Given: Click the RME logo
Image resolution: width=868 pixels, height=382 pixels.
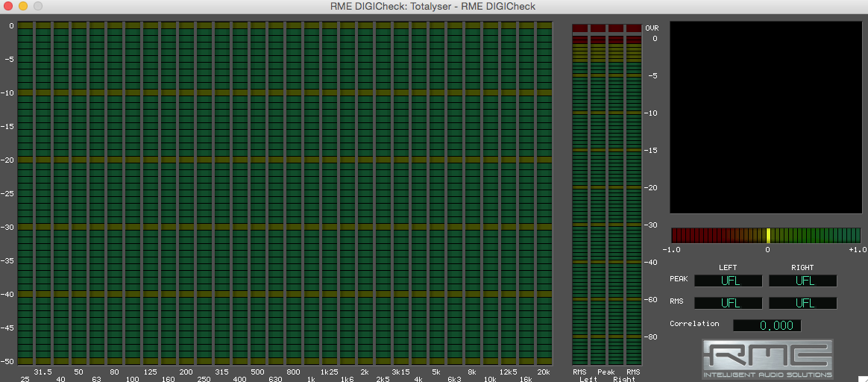Looking at the screenshot, I should click(x=767, y=360).
